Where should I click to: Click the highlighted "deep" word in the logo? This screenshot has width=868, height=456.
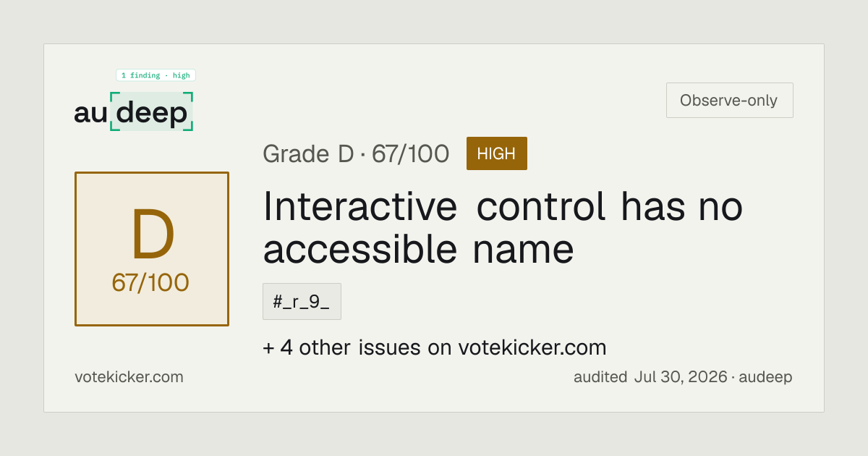[152, 113]
